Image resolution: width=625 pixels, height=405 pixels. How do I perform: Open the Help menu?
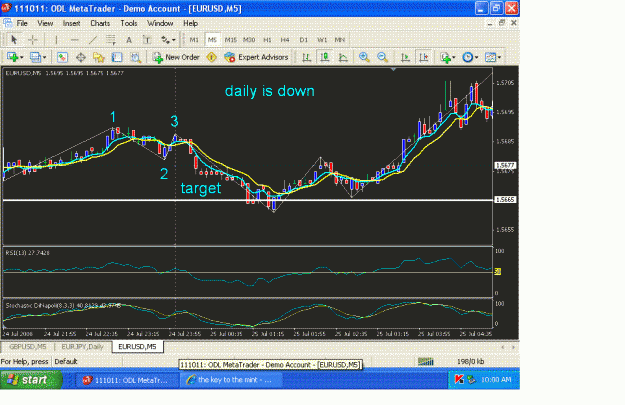pyautogui.click(x=191, y=24)
